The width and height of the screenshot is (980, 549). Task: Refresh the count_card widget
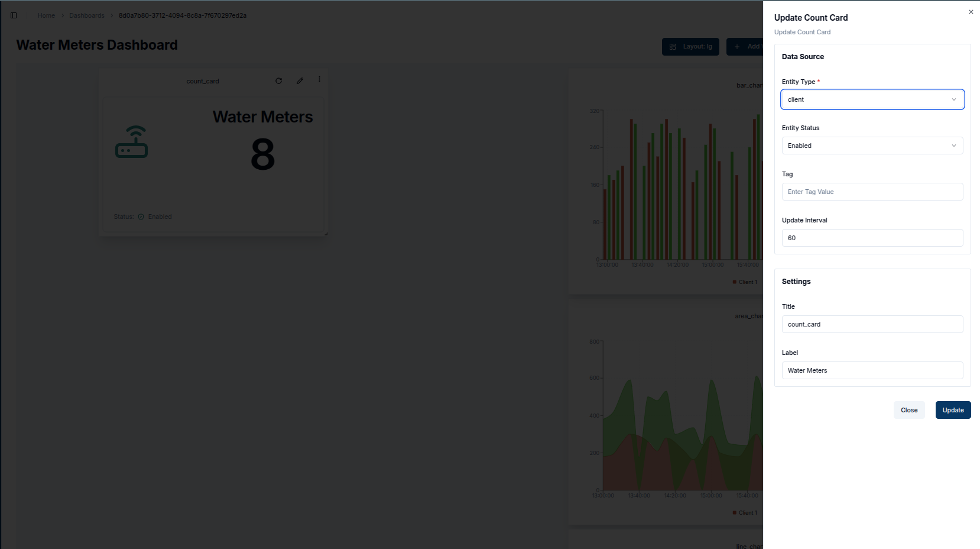[278, 80]
